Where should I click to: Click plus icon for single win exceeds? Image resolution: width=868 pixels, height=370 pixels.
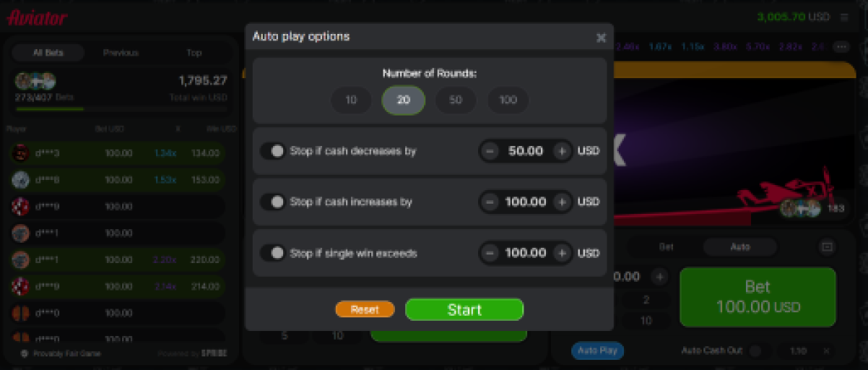click(x=561, y=253)
